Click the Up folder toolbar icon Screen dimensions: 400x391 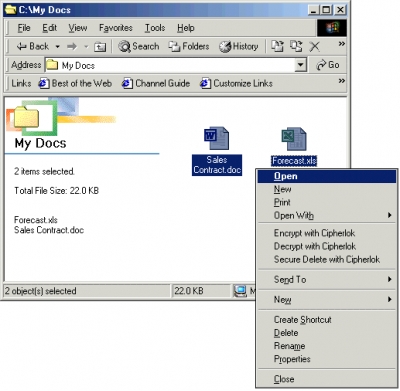100,47
